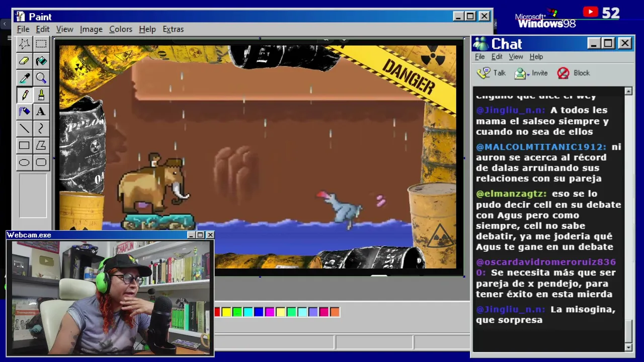Choose the Rectangle shape tool
This screenshot has width=644, height=362.
[24, 146]
